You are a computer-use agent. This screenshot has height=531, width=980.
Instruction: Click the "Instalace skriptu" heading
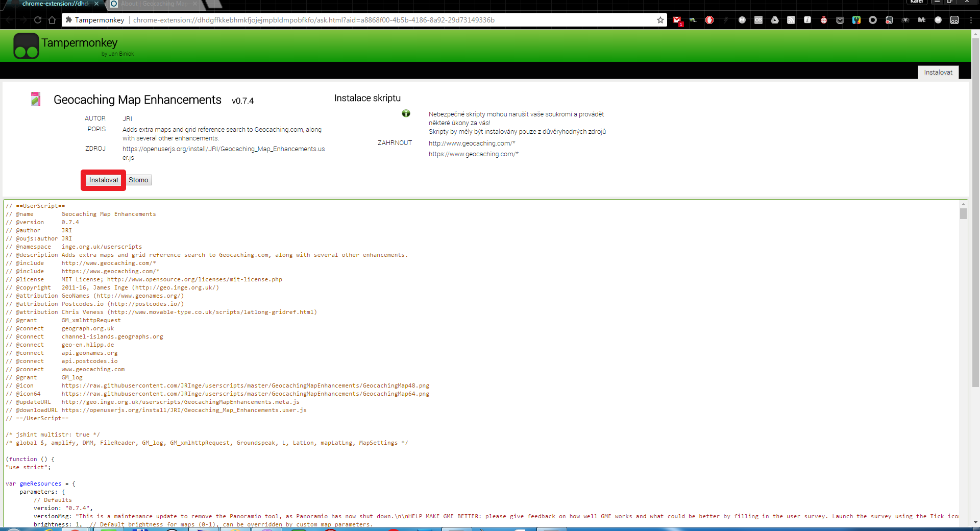(x=367, y=98)
